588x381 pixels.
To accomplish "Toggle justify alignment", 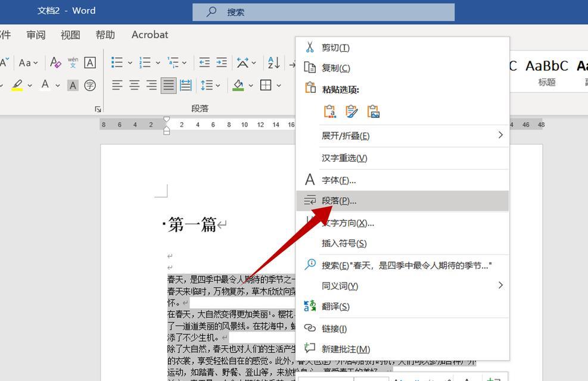I will [x=169, y=85].
